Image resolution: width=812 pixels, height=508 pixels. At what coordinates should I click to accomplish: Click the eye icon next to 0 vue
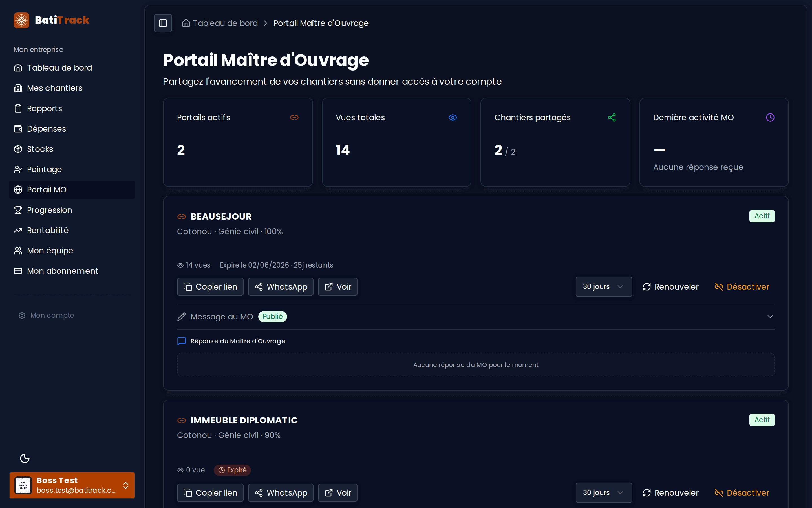(180, 470)
